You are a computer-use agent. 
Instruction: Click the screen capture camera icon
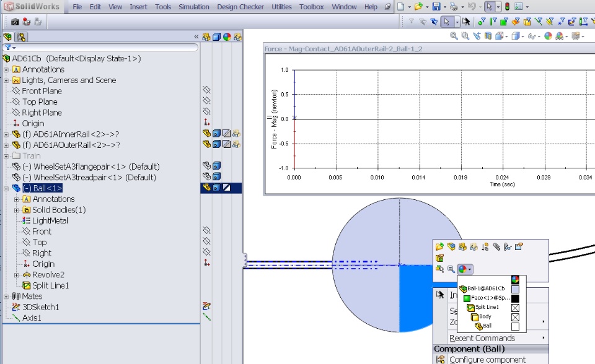[x=15, y=22]
